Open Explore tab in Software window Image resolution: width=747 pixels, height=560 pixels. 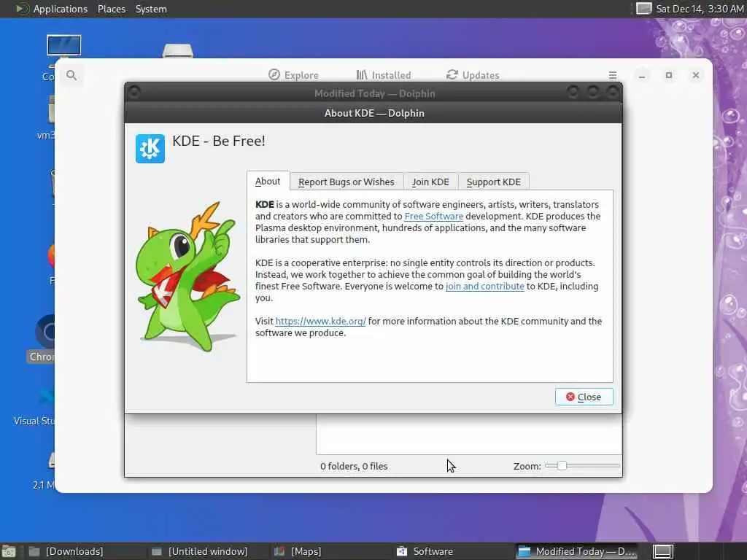pos(293,75)
